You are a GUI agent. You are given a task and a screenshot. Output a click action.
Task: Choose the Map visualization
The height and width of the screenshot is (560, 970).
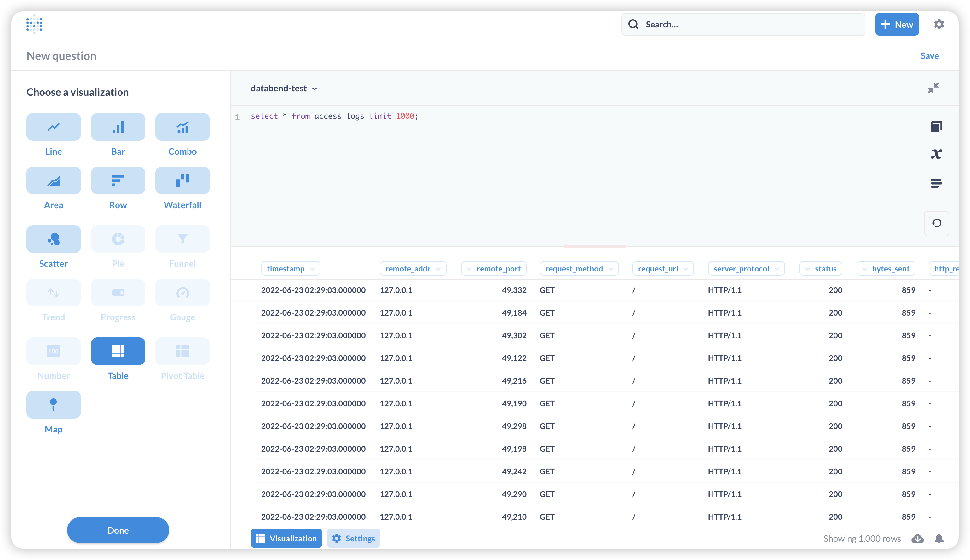click(54, 405)
